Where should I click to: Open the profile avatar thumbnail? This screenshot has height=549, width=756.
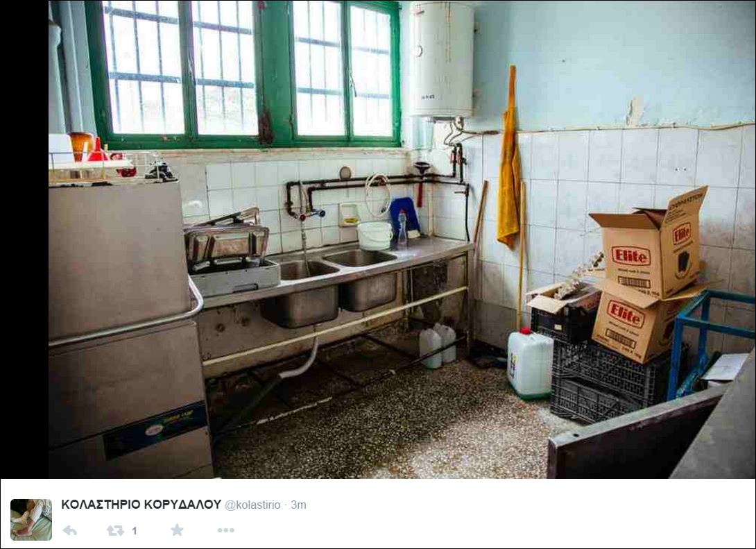click(x=31, y=520)
